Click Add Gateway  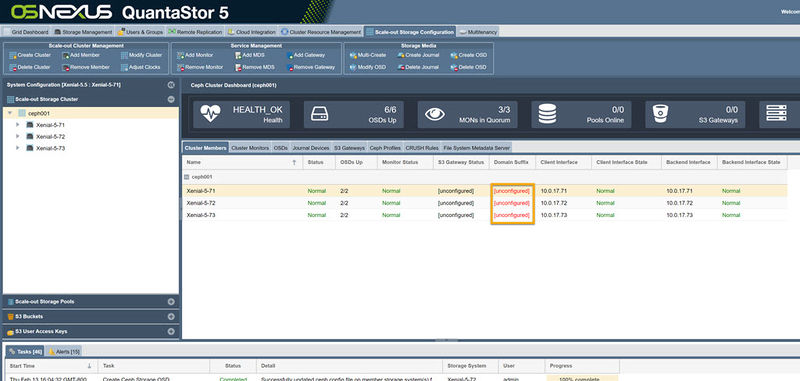coord(306,55)
